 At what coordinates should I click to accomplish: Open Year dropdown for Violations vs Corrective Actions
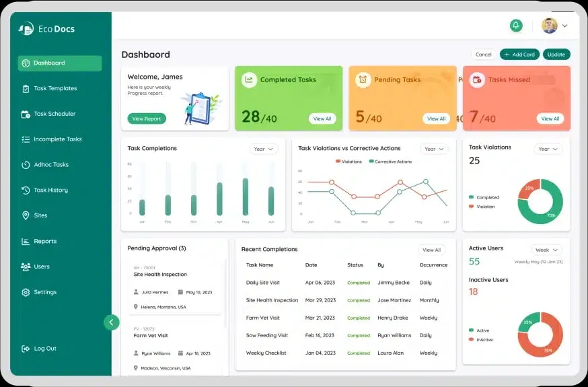434,149
